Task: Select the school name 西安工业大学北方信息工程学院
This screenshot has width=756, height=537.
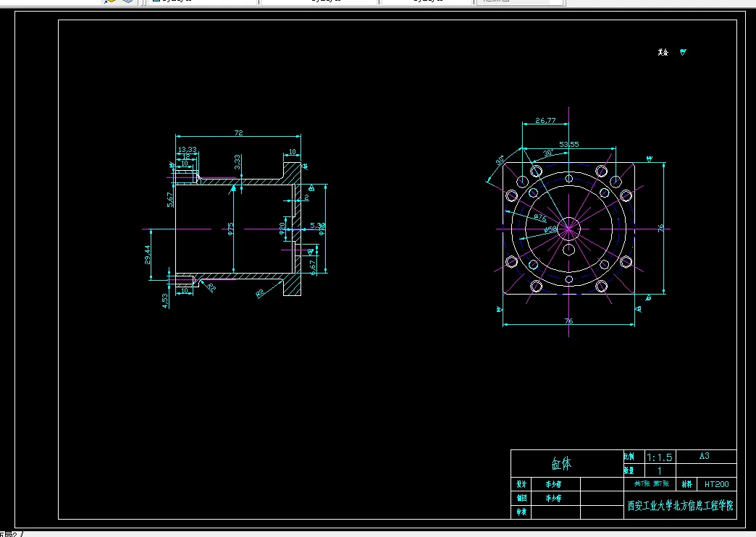Action: coord(680,506)
